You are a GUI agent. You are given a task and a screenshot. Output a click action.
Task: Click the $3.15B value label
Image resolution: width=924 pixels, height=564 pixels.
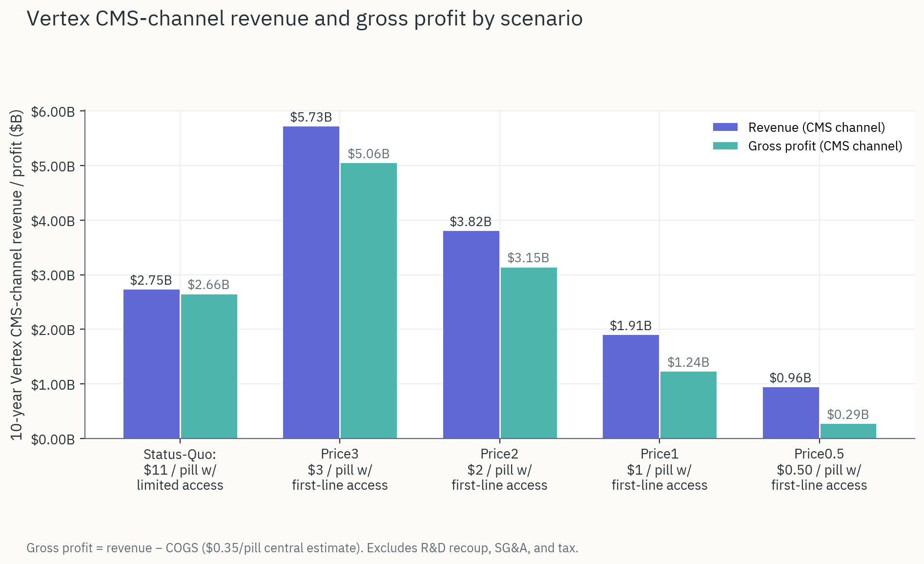(x=528, y=258)
